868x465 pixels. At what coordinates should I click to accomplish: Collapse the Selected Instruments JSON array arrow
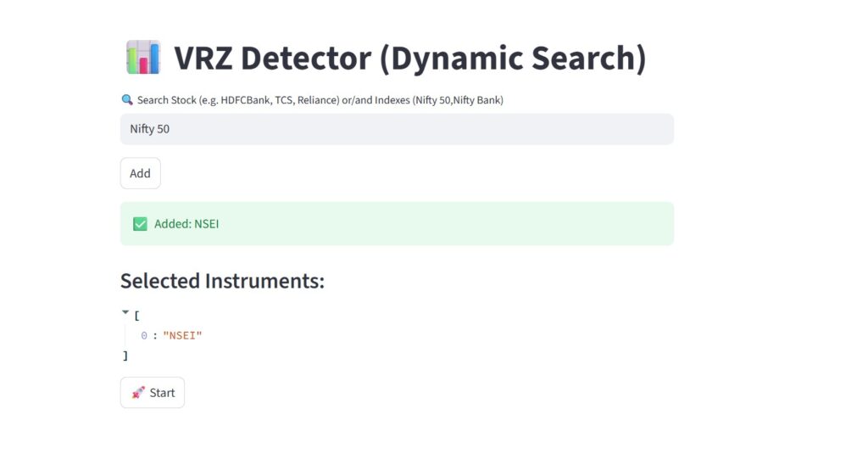(125, 312)
